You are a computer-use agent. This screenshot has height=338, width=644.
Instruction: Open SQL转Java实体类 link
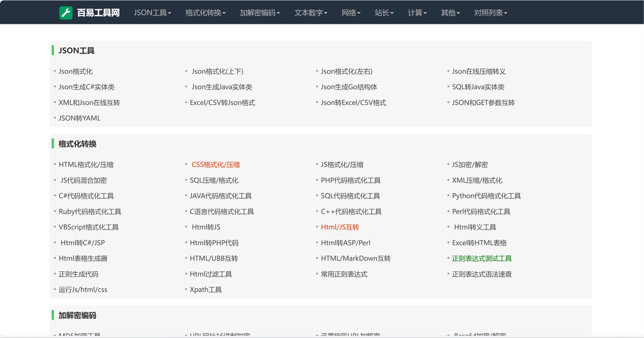(478, 87)
